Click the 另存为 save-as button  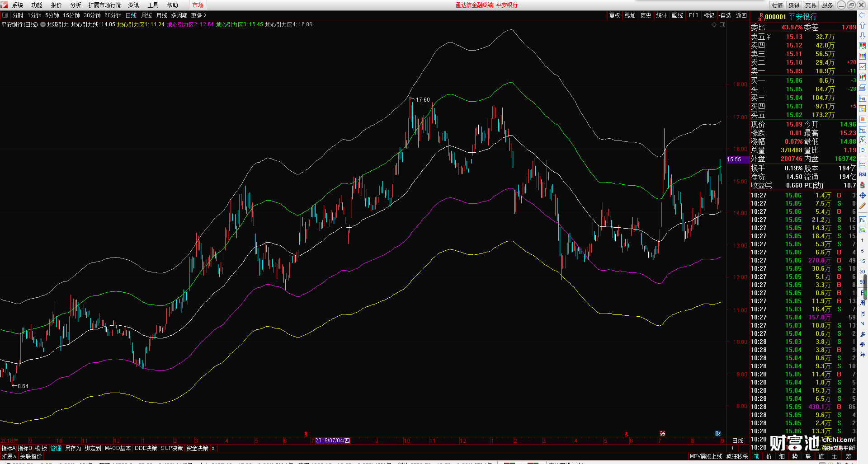pyautogui.click(x=73, y=448)
